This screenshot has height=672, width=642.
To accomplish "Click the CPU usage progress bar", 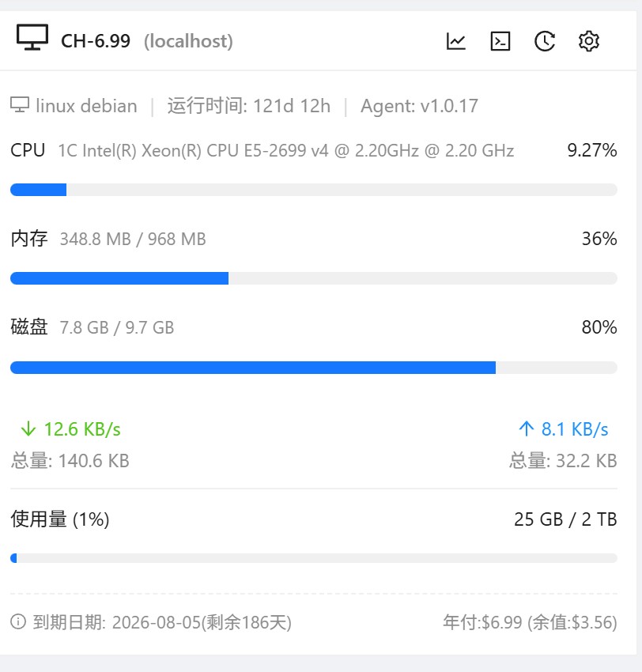I will tap(313, 190).
